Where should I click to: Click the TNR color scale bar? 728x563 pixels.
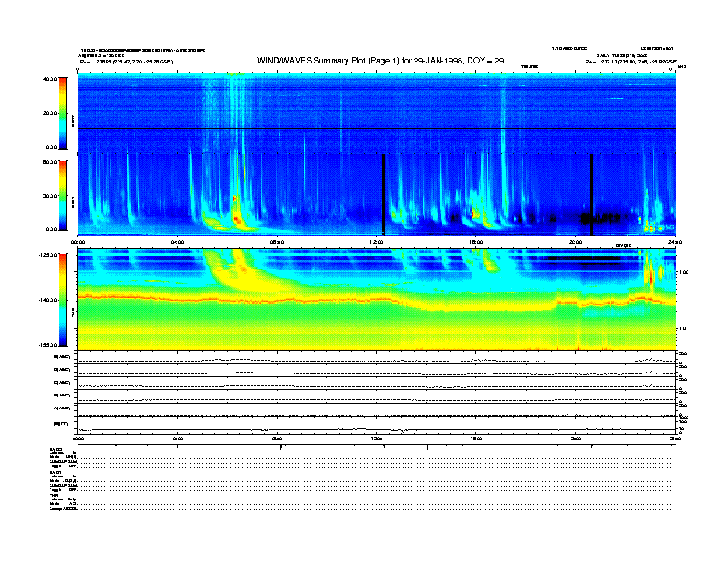pos(63,300)
